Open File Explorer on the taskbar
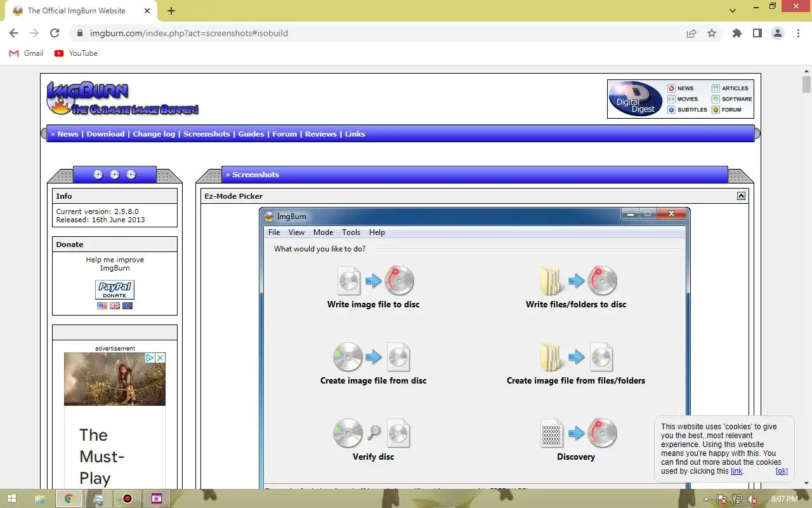 [x=39, y=498]
